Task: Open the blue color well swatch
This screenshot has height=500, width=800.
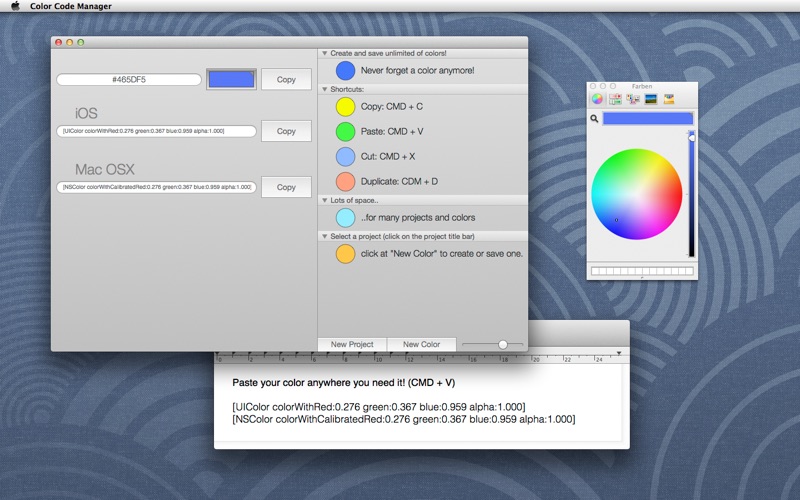Action: click(x=231, y=79)
